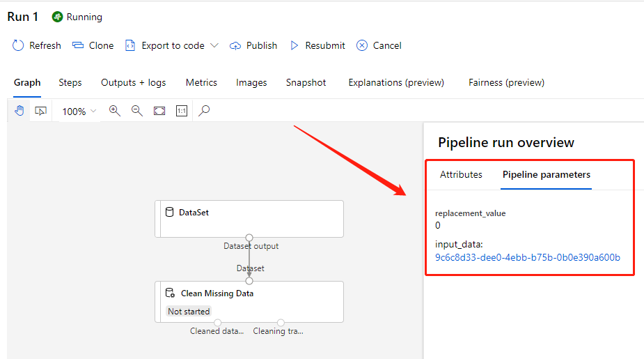
Task: Click the 1:1 actual size icon
Action: (x=182, y=111)
